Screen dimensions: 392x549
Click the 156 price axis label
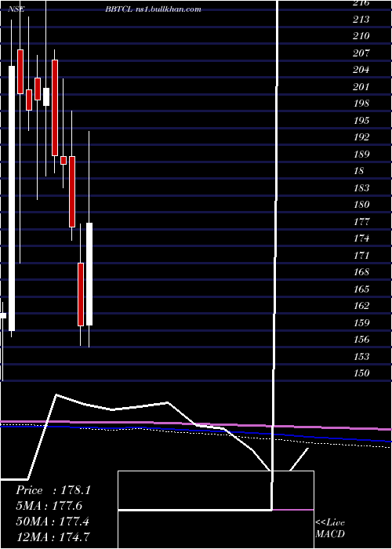361,340
